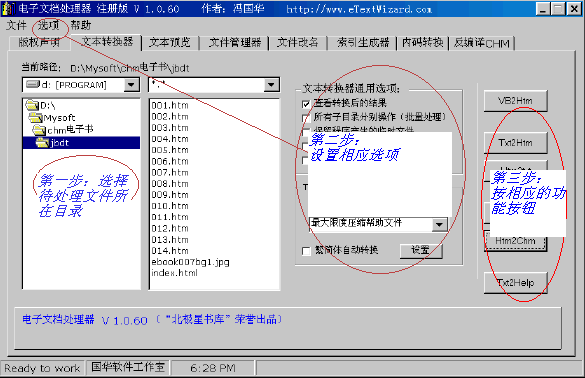Toggle 所有子目录分别操作 checkbox

(306, 118)
